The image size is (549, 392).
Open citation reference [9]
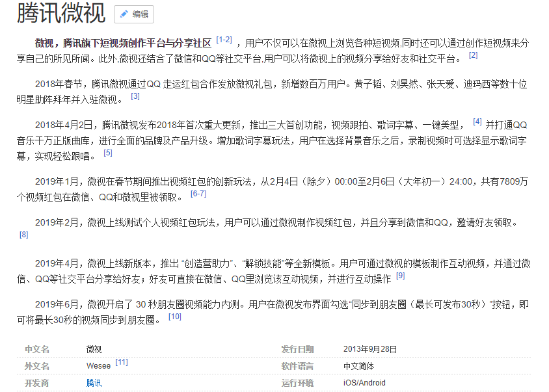tap(401, 276)
